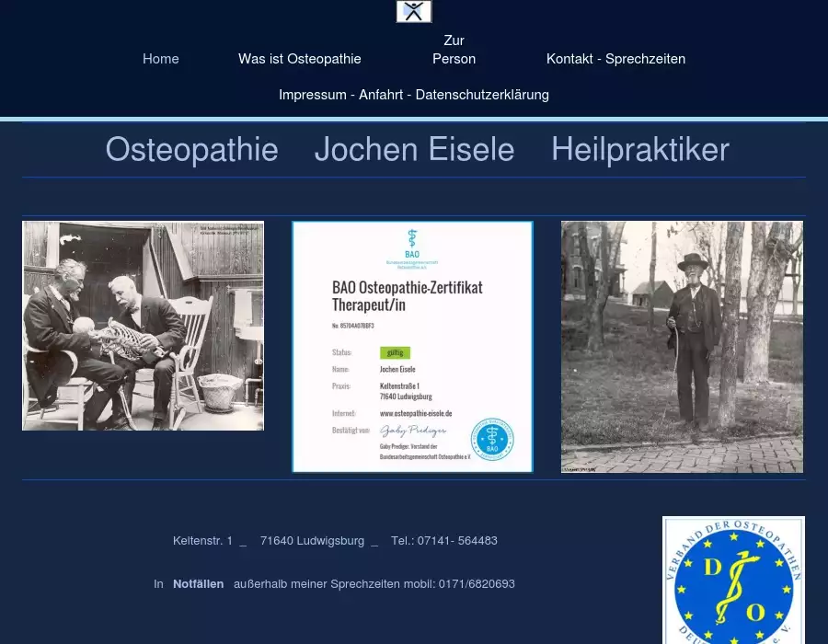828x644 pixels.
Task: Click the mobile number 0171/6820693
Action: pos(477,584)
